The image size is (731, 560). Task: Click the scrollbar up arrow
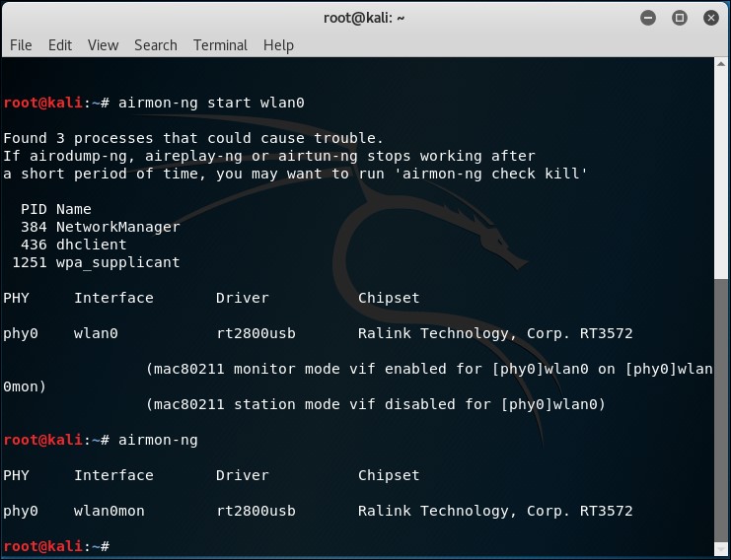pyautogui.click(x=721, y=64)
